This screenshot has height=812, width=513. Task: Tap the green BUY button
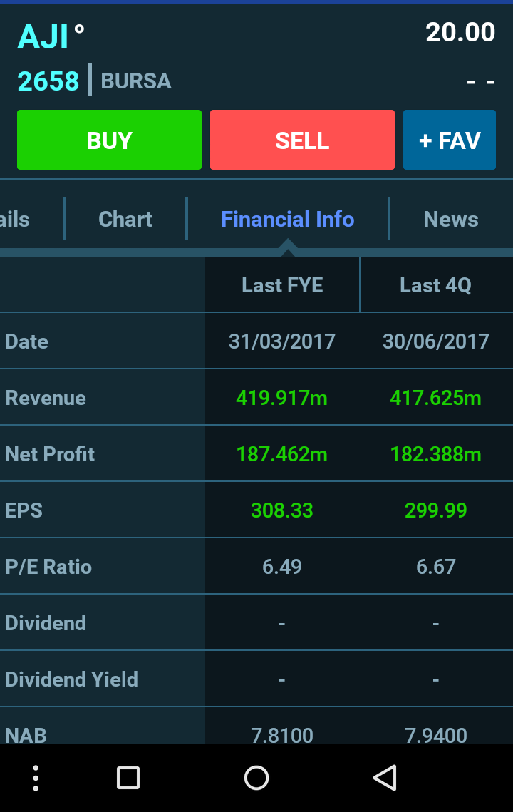coord(109,140)
